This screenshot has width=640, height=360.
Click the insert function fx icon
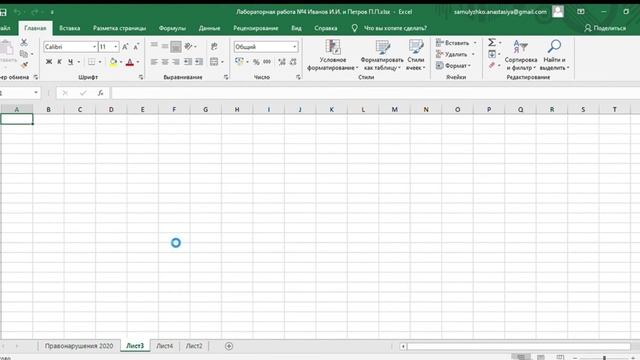100,93
